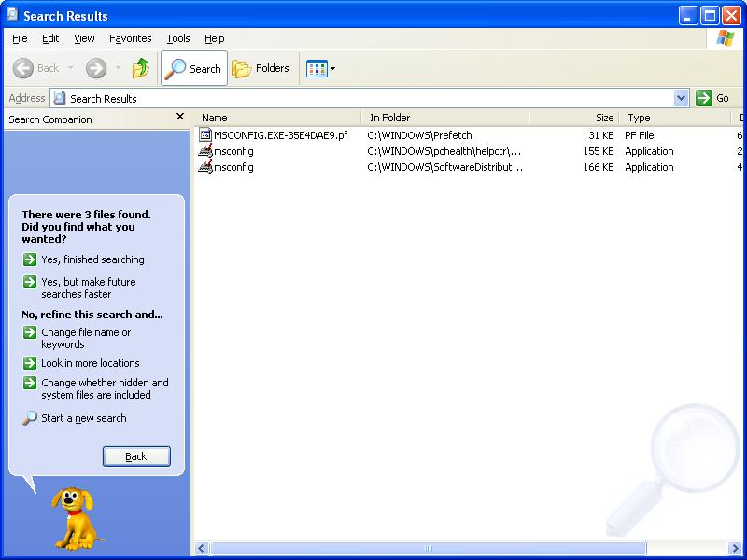Click the Up folder toolbar icon

pos(141,68)
